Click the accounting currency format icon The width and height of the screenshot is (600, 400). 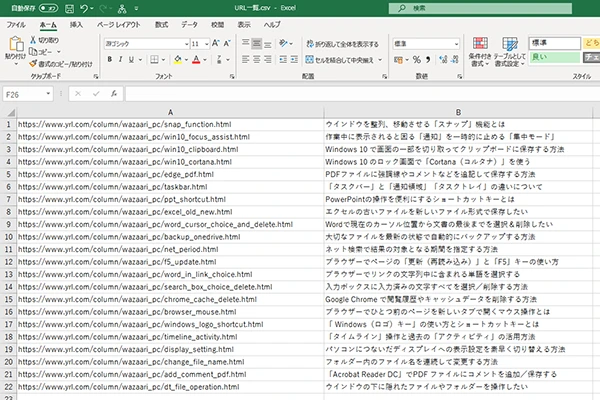[x=398, y=60]
